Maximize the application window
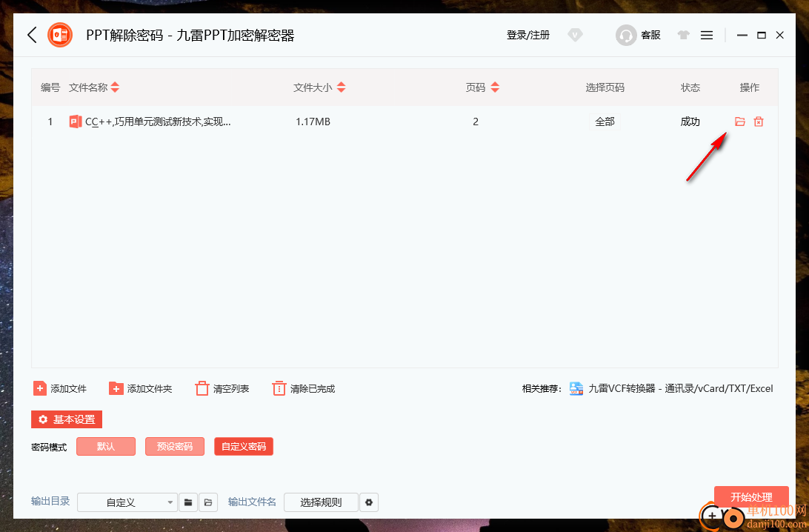809x532 pixels. coord(761,35)
